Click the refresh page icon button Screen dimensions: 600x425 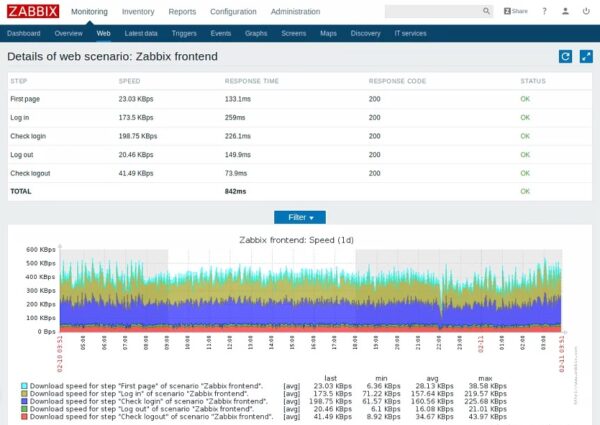coord(565,57)
